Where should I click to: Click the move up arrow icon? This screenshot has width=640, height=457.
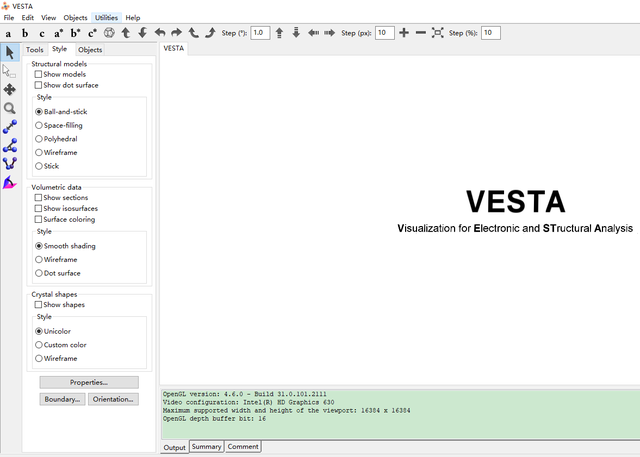pos(279,33)
